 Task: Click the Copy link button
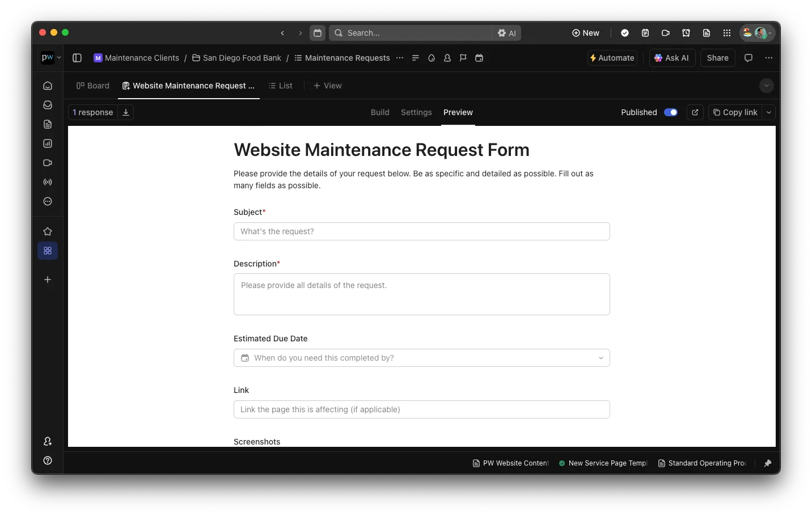735,112
